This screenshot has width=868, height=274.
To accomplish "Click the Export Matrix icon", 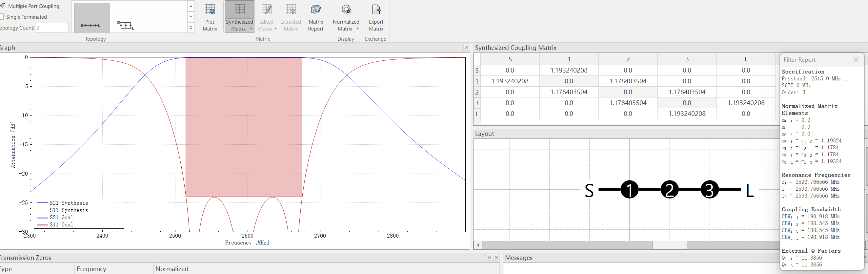I will coord(376,10).
